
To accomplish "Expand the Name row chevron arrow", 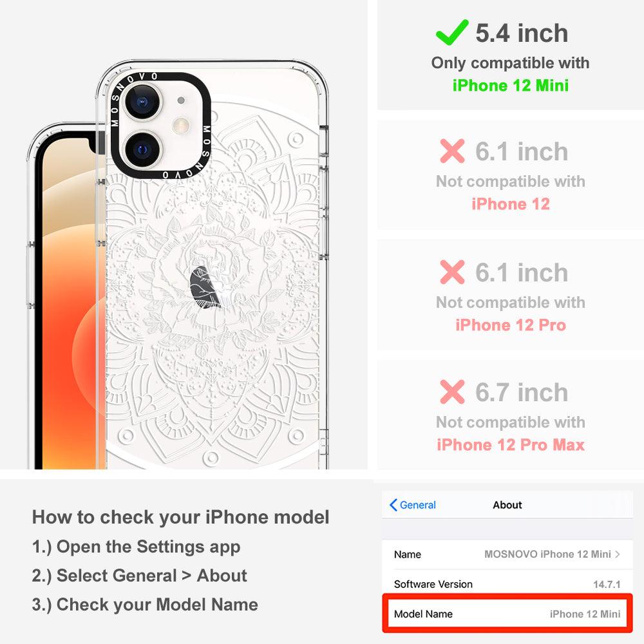I will (x=618, y=554).
